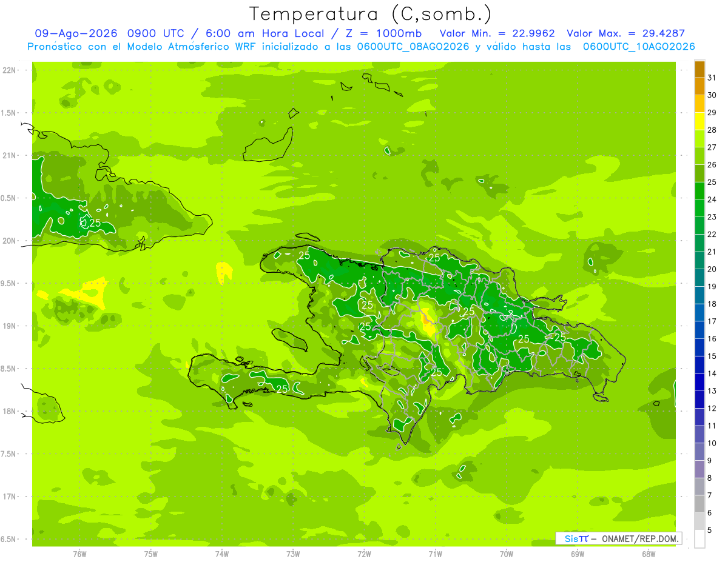Click the legend label "8"
This screenshot has width=728, height=562.
point(710,478)
